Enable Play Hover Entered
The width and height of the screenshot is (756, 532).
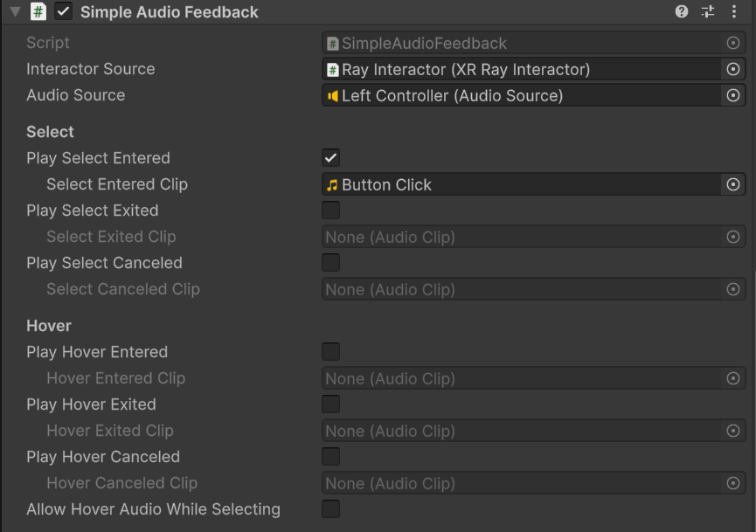point(330,351)
